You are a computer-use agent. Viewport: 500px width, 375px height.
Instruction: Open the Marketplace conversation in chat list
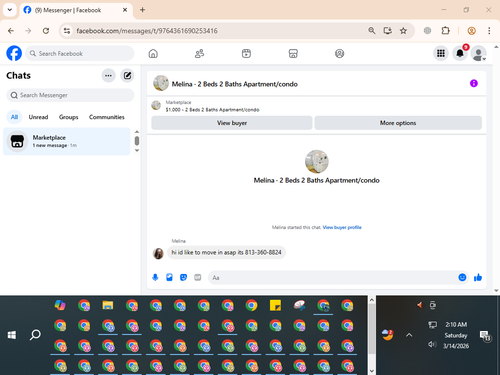tap(67, 141)
